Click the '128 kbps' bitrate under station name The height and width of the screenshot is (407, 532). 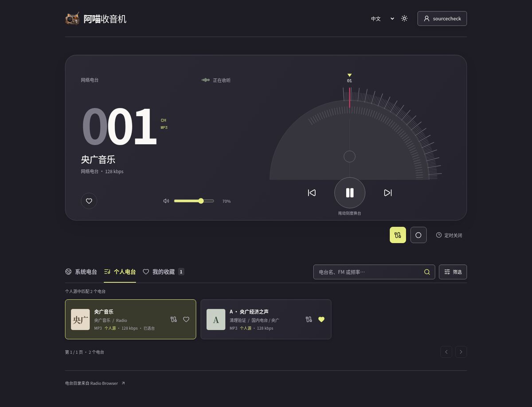click(114, 171)
